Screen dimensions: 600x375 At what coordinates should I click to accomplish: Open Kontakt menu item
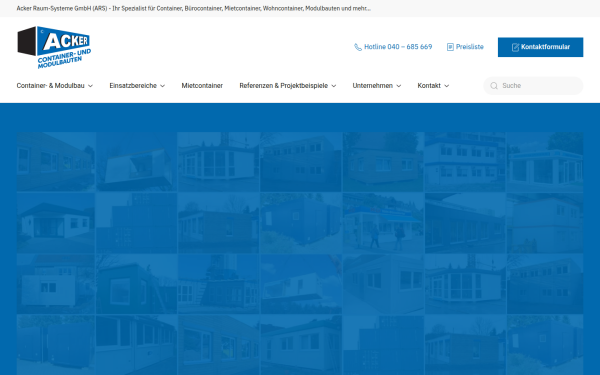click(x=433, y=86)
